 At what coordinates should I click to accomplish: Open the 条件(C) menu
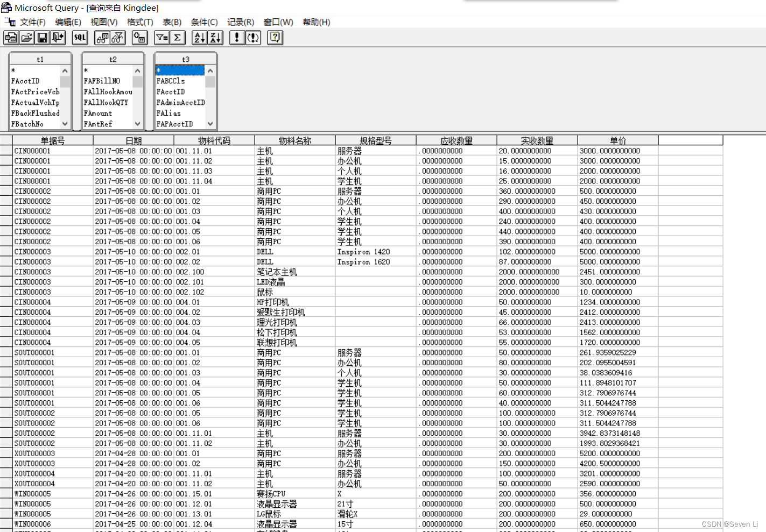click(205, 22)
